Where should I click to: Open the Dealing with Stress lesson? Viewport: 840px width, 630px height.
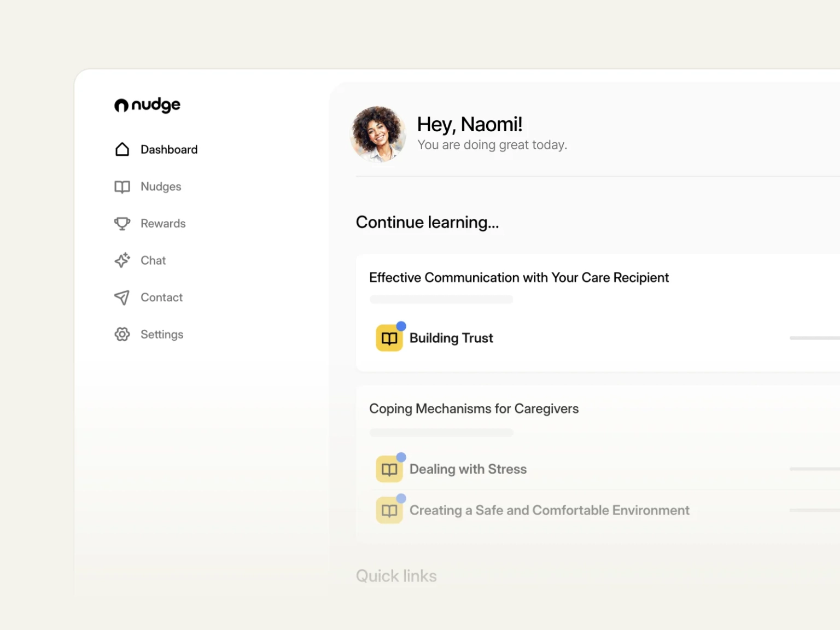point(468,469)
